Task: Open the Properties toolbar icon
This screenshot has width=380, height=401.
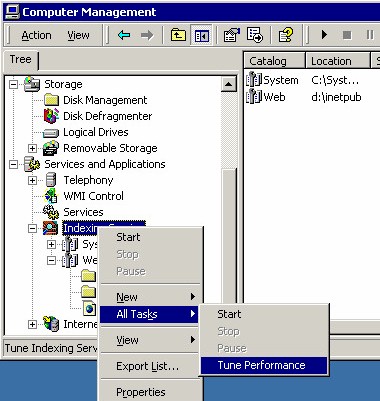Action: [x=231, y=35]
